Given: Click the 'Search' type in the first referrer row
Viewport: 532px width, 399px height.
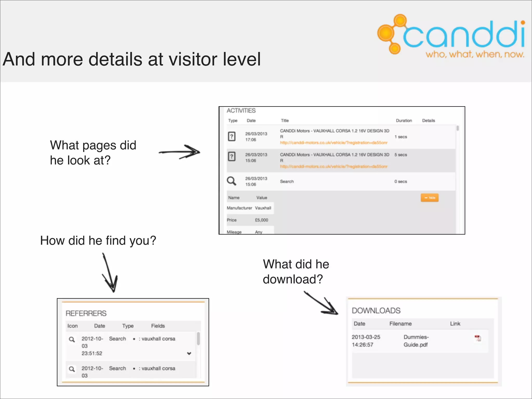Looking at the screenshot, I should [x=117, y=339].
